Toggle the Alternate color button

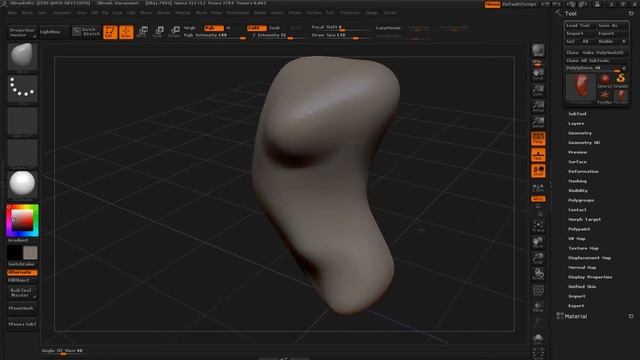22,272
